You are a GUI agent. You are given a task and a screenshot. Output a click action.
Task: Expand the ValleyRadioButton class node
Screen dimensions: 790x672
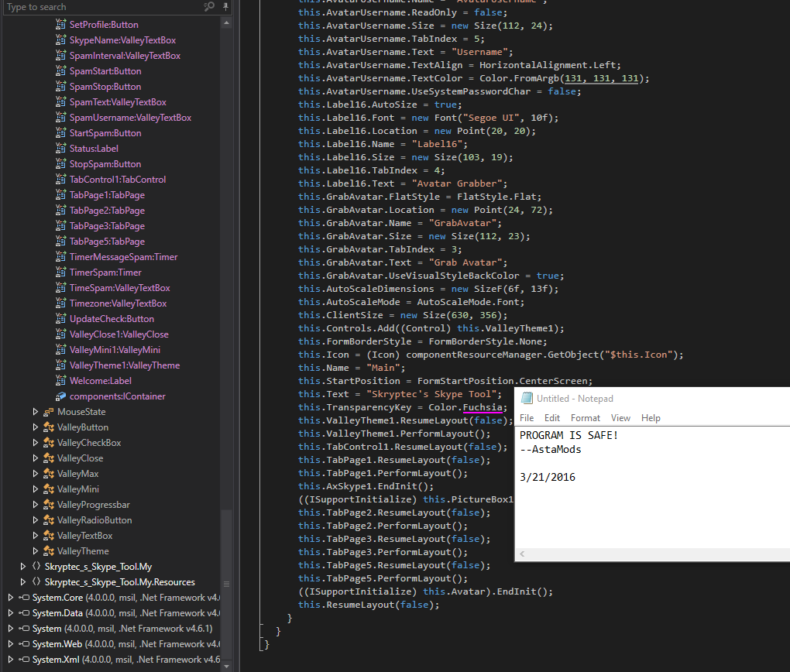pos(36,519)
